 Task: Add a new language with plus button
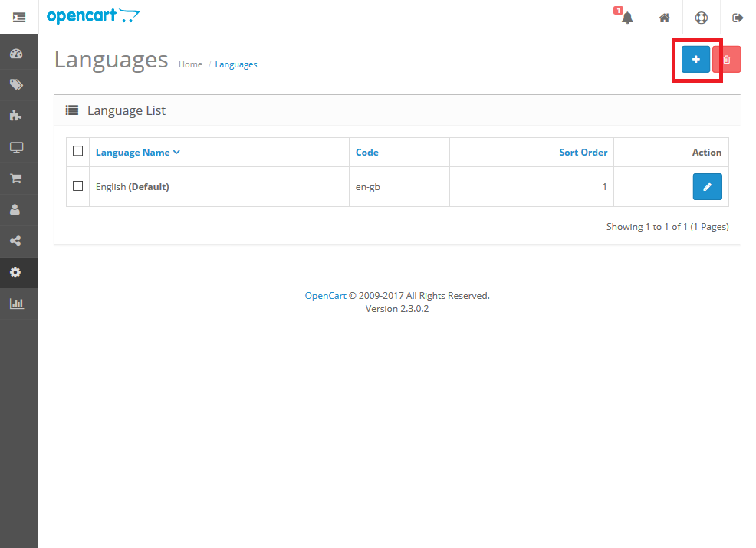[x=695, y=59]
